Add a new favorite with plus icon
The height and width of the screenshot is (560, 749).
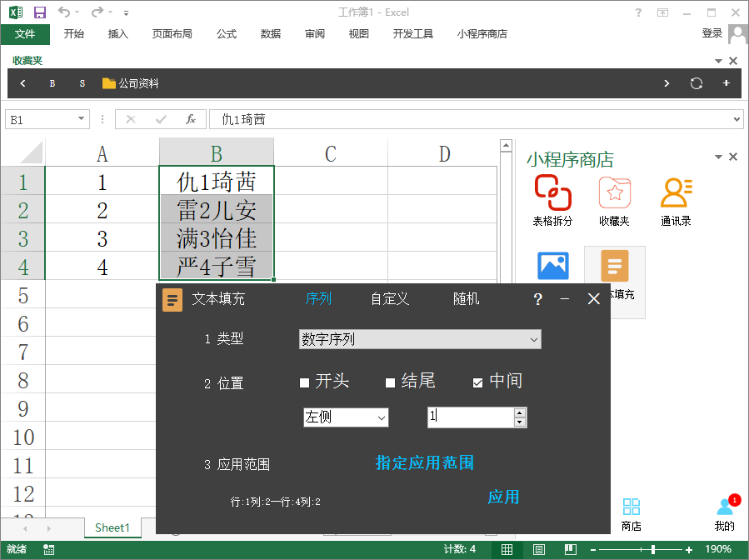coord(726,83)
